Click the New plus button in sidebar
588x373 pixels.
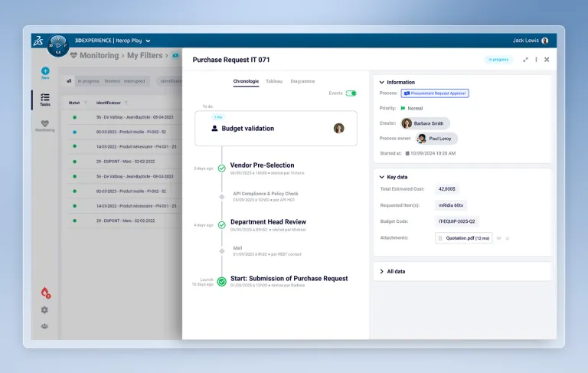[x=45, y=71]
